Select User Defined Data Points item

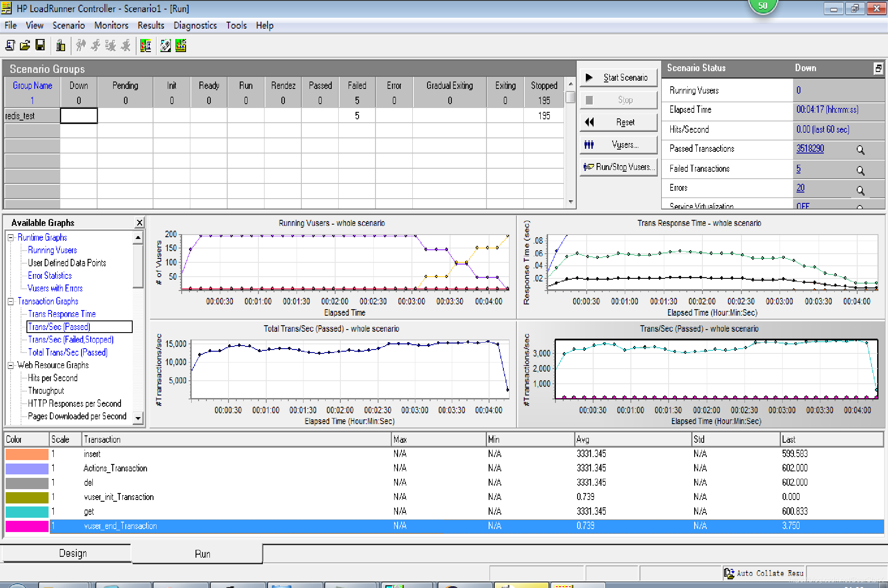coord(67,263)
